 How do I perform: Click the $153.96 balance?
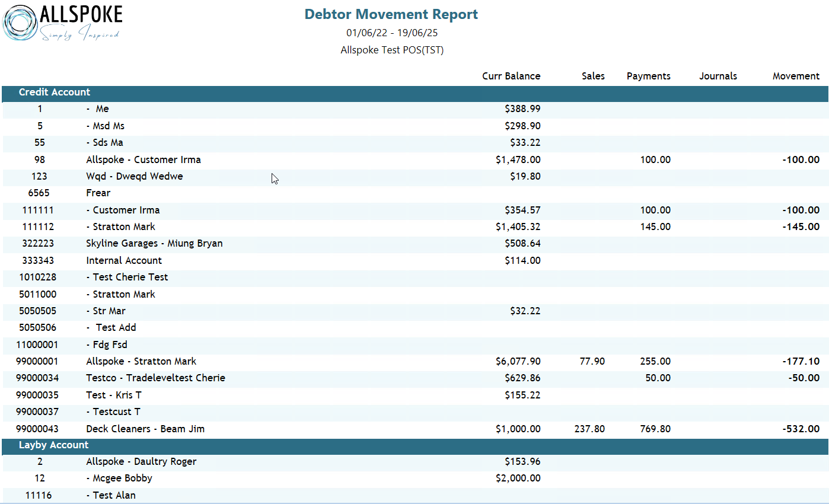522,461
